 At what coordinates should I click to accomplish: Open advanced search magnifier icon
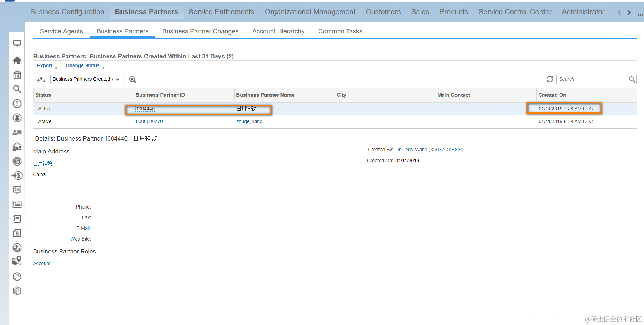[133, 79]
